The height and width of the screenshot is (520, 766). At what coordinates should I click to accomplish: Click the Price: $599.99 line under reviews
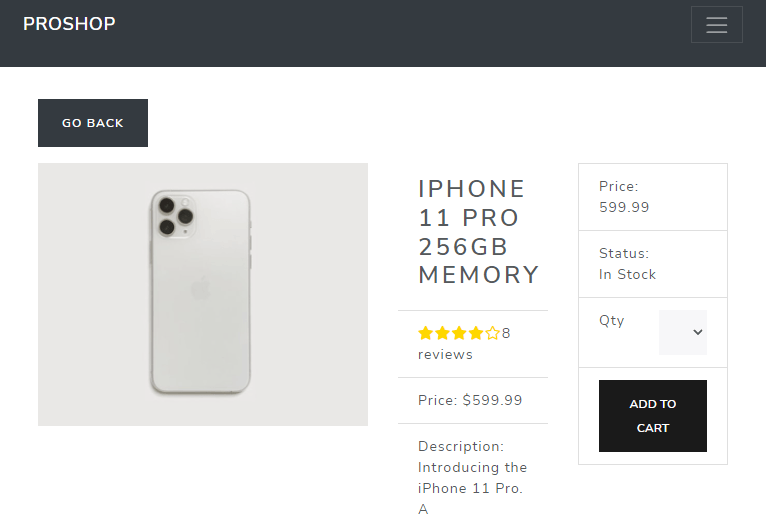tap(470, 400)
